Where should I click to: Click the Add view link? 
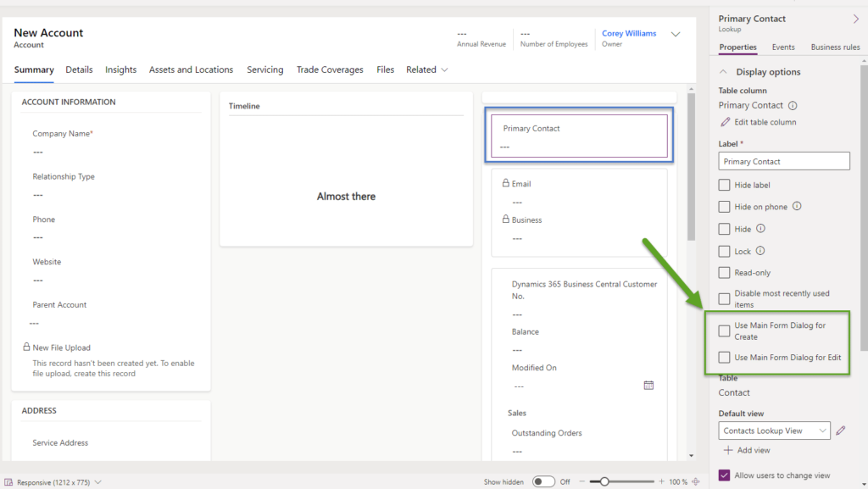point(749,450)
